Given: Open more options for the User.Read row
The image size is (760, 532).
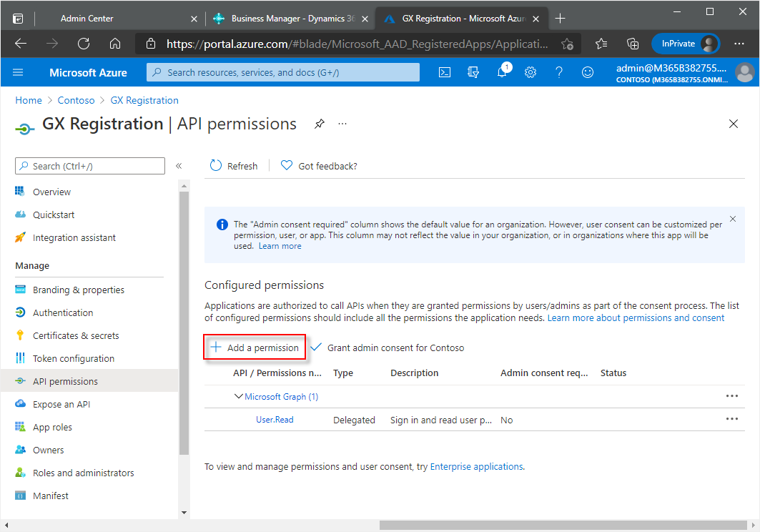Looking at the screenshot, I should pyautogui.click(x=731, y=419).
